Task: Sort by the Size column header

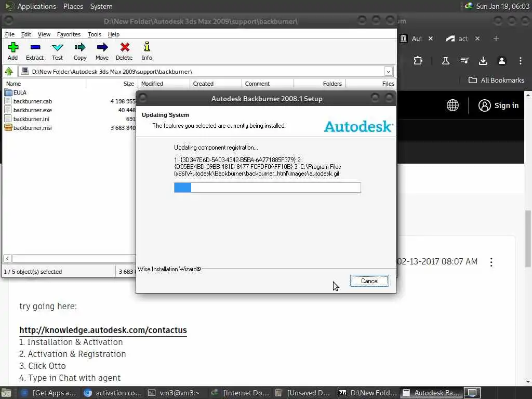Action: click(x=112, y=84)
